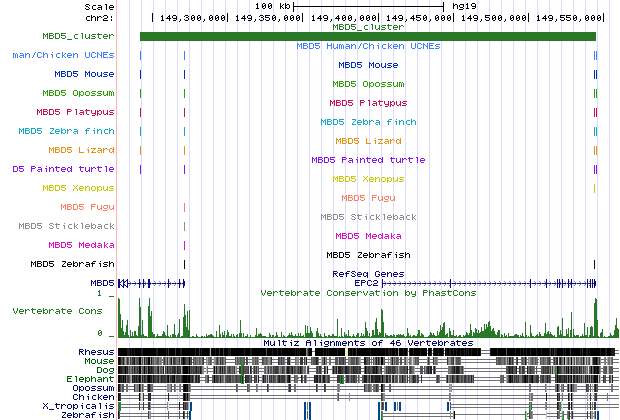
Task: Click the hg19 assembly label
Action: (466, 6)
